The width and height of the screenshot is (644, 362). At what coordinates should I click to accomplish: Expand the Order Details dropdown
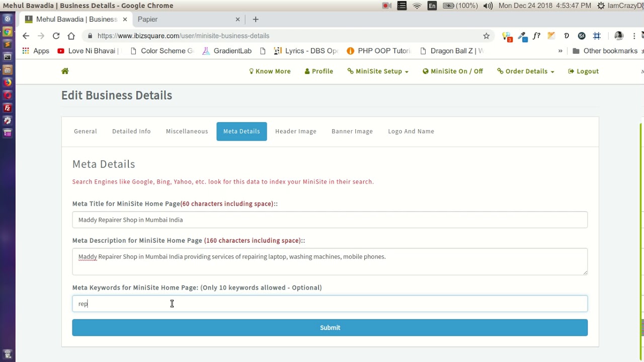pos(526,71)
